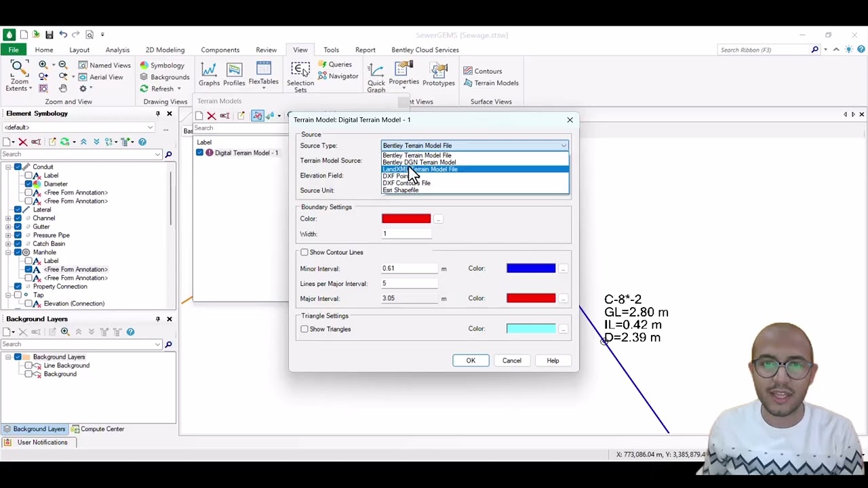868x488 pixels.
Task: Click the Search Ribbon field
Action: pos(764,49)
